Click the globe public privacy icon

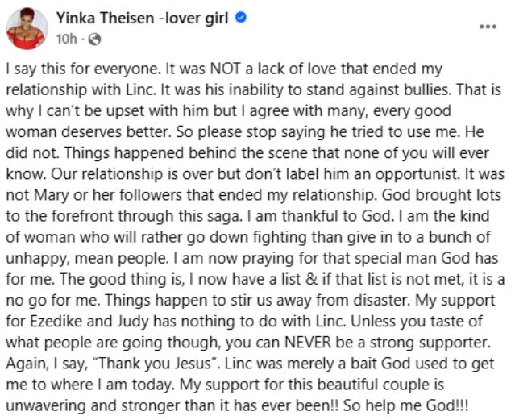pos(93,38)
